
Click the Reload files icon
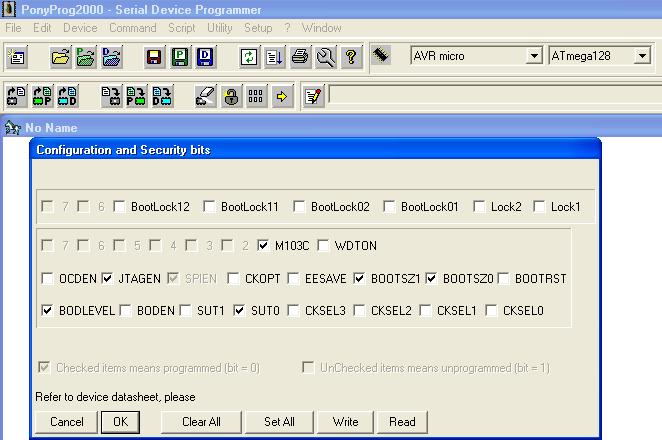(x=249, y=57)
